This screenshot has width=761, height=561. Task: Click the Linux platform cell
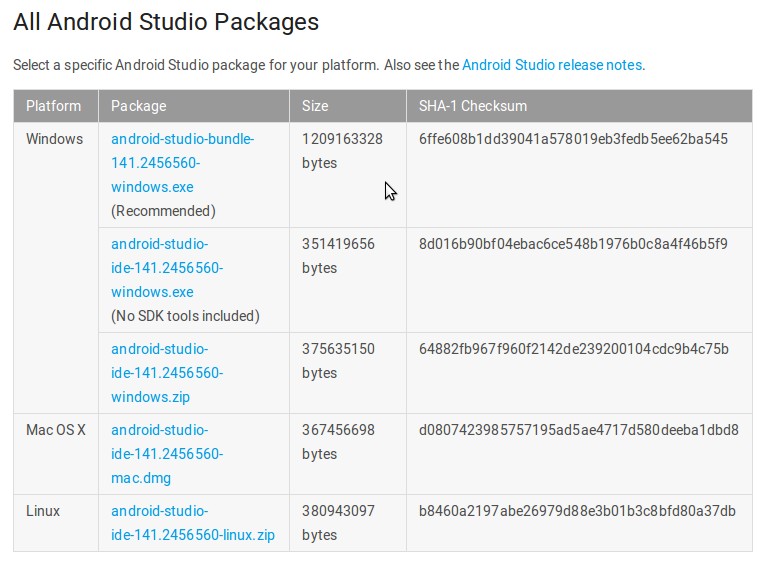[x=43, y=511]
